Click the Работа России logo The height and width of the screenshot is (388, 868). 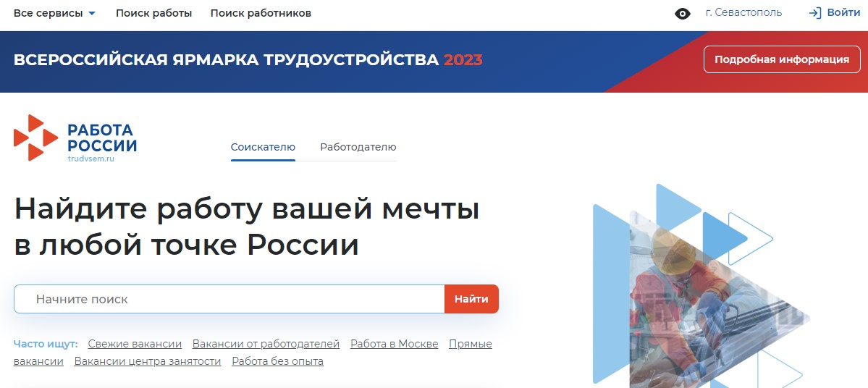75,138
